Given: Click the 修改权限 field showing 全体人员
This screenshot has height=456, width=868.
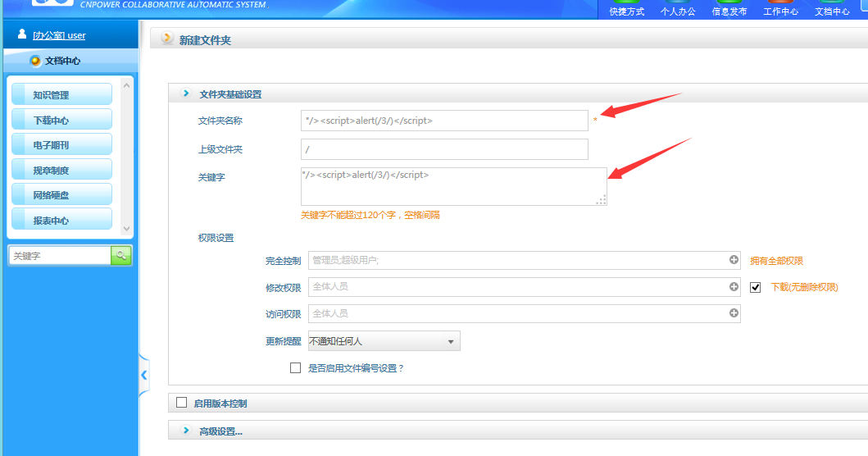Looking at the screenshot, I should click(525, 286).
